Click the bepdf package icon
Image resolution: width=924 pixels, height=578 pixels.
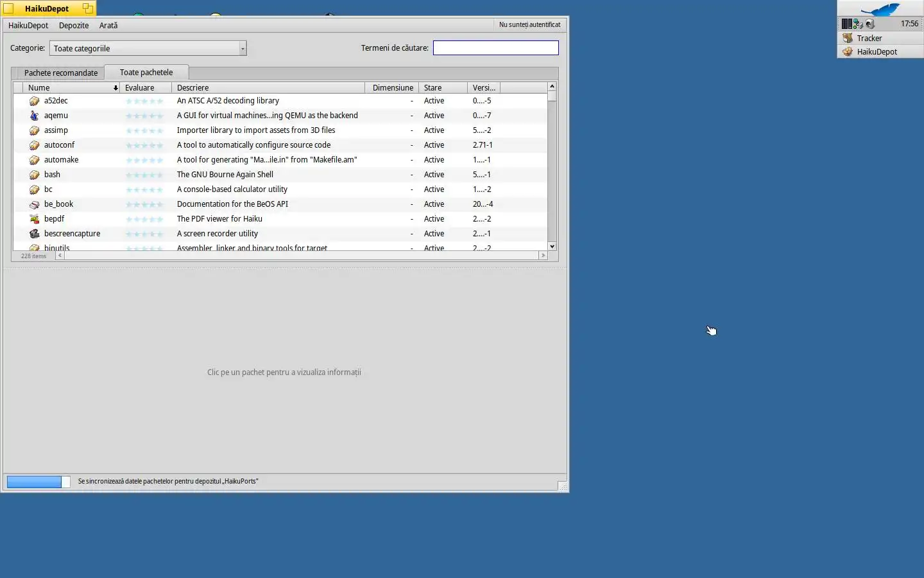(x=35, y=219)
